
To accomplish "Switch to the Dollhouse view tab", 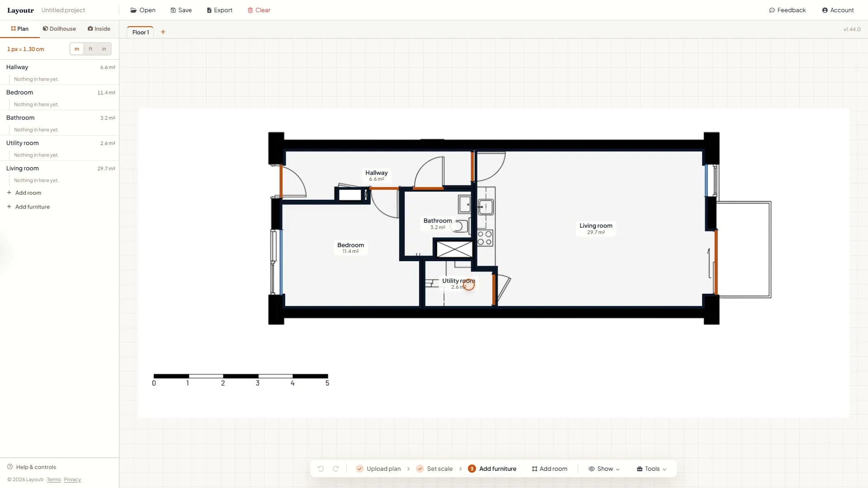I will (x=59, y=29).
